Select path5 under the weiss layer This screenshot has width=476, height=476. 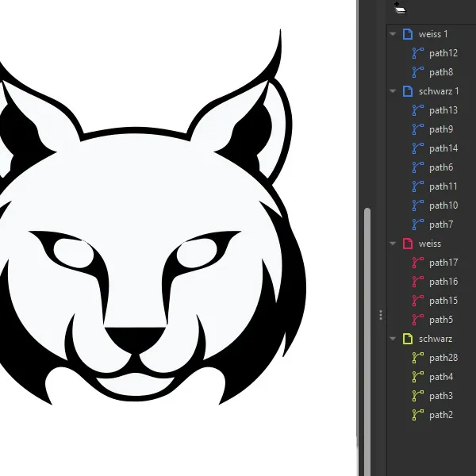440,320
